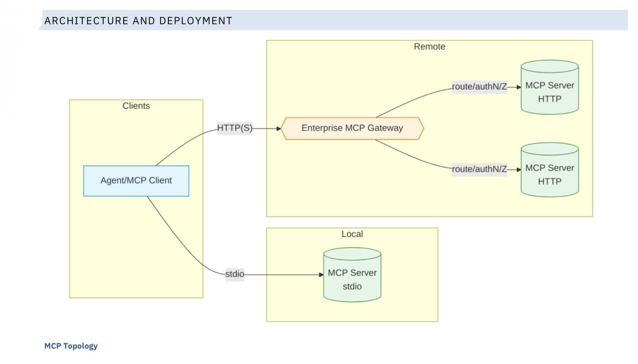The width and height of the screenshot is (638, 364).
Task: Click arrowhead into upper HTTP MCP Server
Action: (x=518, y=87)
